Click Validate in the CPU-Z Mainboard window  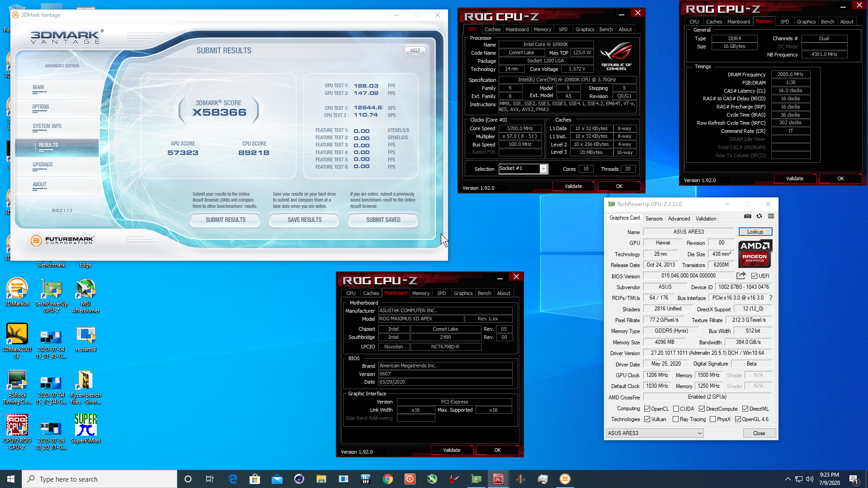pyautogui.click(x=452, y=450)
